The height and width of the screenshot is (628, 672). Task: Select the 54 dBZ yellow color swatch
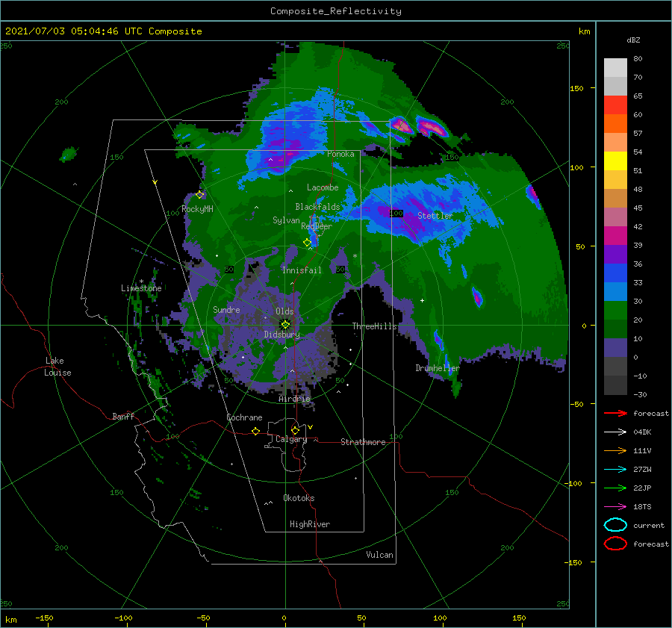[x=615, y=161]
